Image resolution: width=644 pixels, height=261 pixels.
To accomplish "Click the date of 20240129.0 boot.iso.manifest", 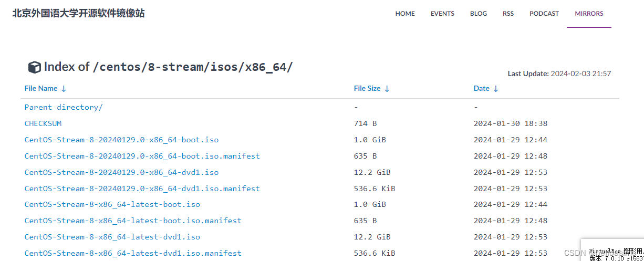I will pyautogui.click(x=511, y=156).
